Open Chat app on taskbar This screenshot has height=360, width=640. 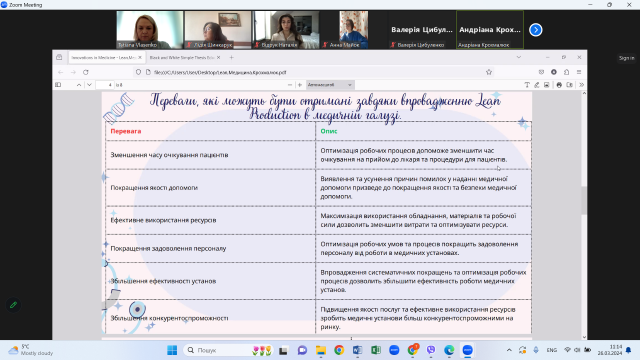(x=302, y=350)
